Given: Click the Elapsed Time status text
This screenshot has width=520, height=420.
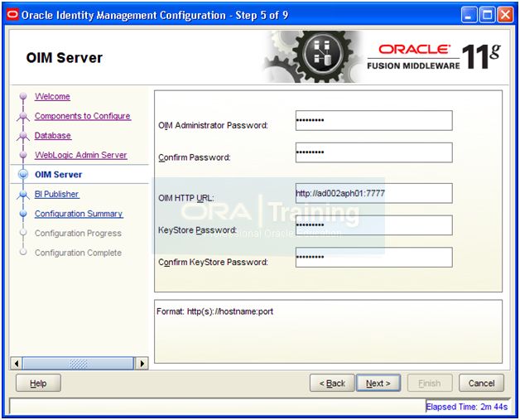Looking at the screenshot, I should pos(467,407).
